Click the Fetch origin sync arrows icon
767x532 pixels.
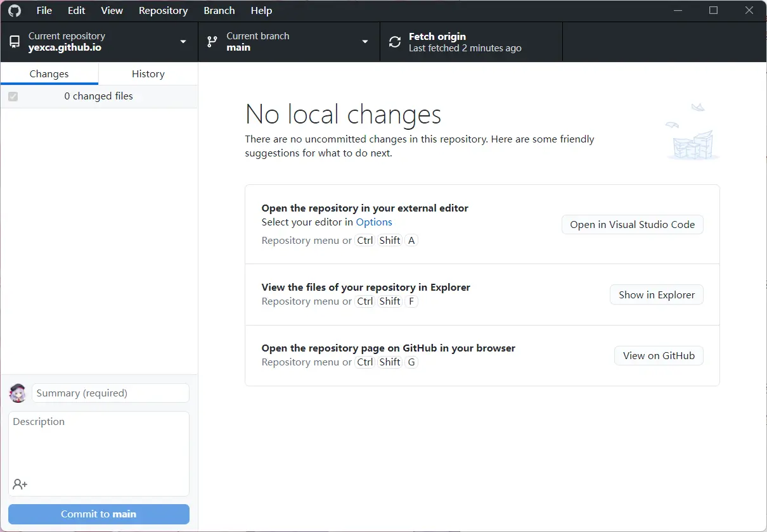click(394, 41)
